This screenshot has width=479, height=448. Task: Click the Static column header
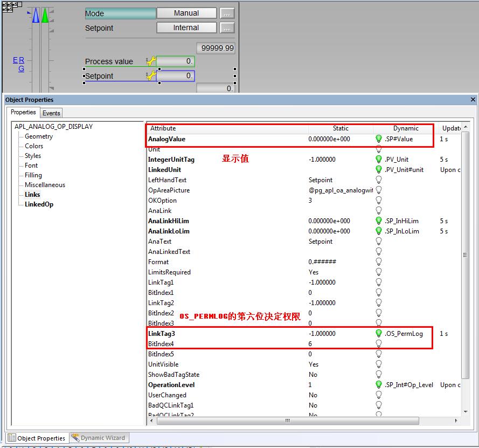click(341, 128)
